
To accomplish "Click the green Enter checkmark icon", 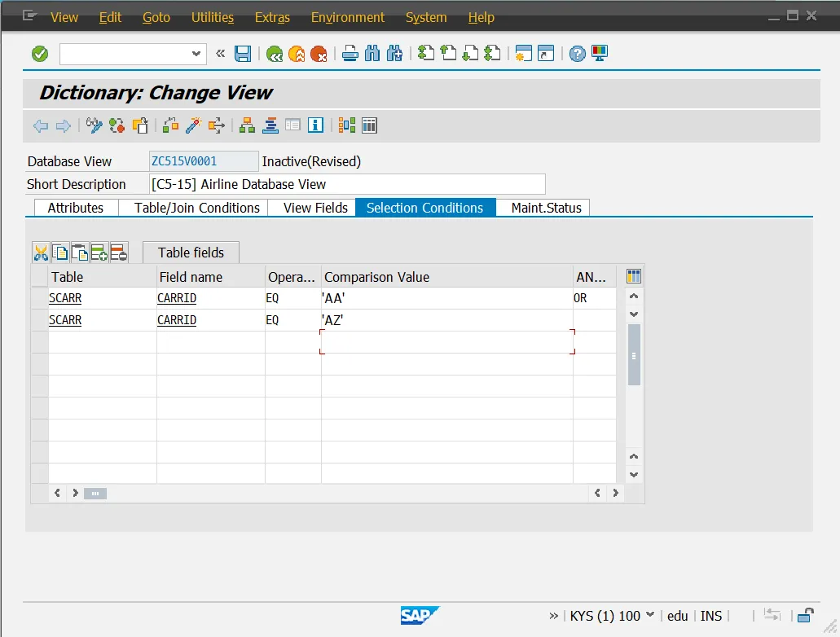I will (x=40, y=54).
